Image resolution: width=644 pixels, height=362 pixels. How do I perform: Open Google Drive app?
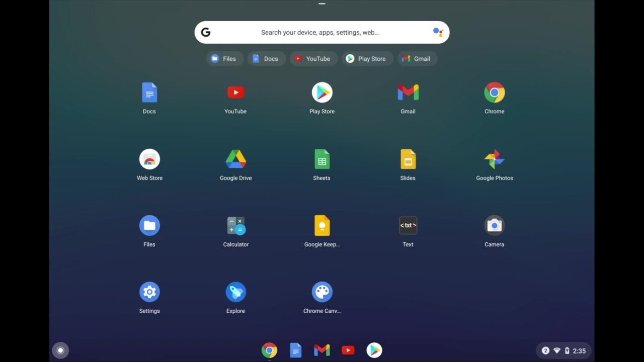coord(235,159)
